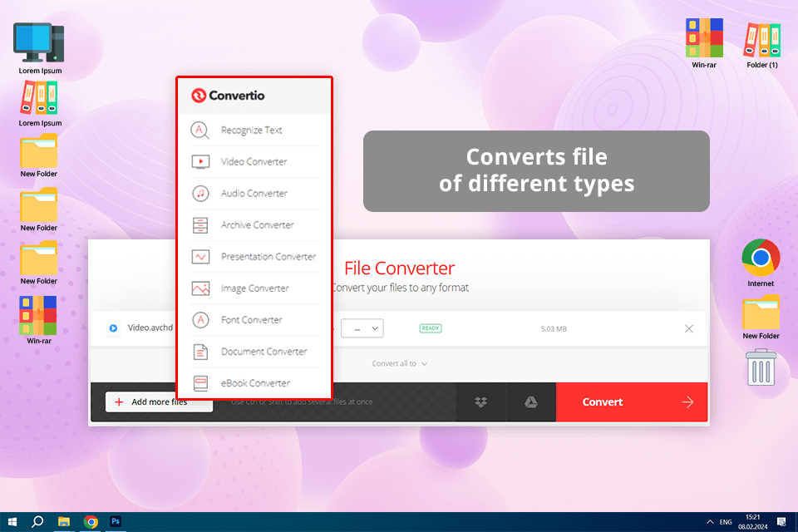Viewport: 798px width, 532px height.
Task: Choose Audio Converter from the menu
Action: pos(254,194)
